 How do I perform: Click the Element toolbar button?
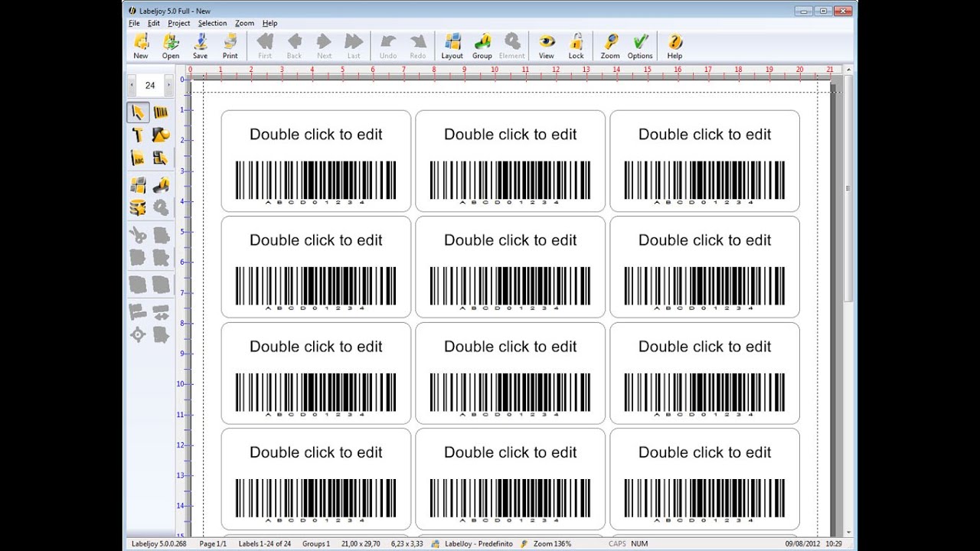pyautogui.click(x=512, y=46)
